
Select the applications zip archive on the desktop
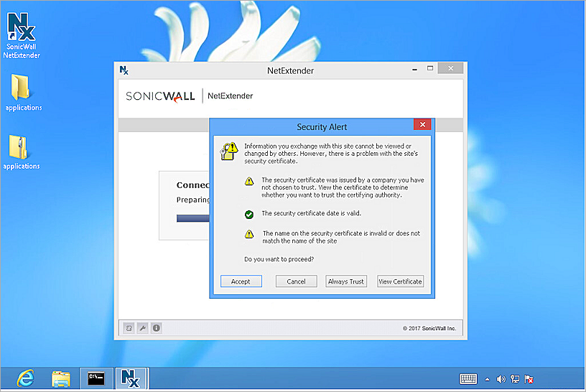[x=22, y=152]
